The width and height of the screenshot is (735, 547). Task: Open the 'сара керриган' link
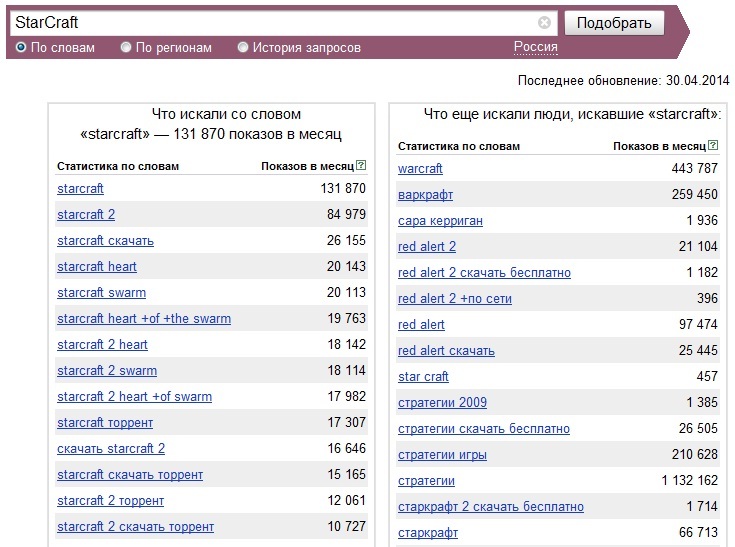tap(440, 221)
